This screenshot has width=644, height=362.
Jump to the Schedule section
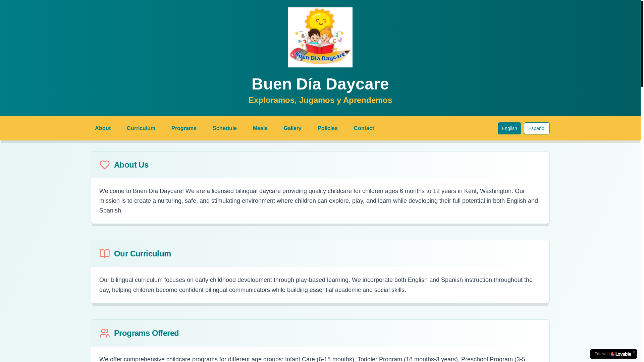pyautogui.click(x=225, y=128)
